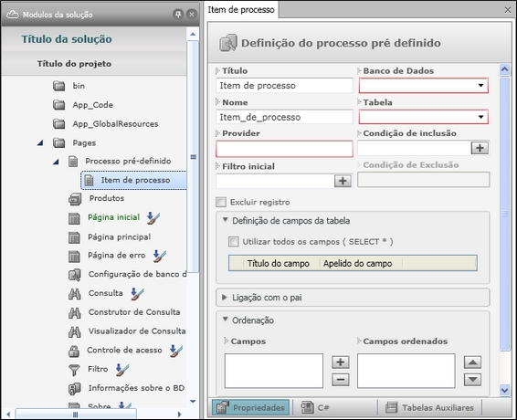Collapse the Processo pré-definido tree node
517x420 pixels.
(56, 162)
